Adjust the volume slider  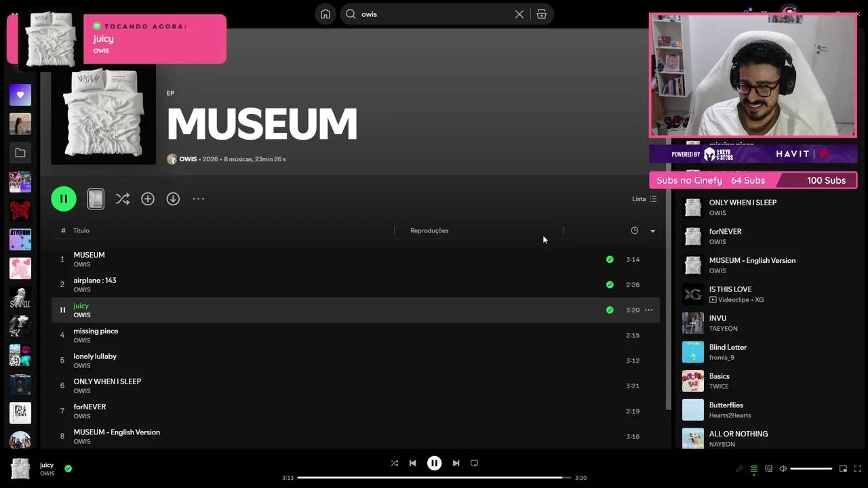[811, 468]
